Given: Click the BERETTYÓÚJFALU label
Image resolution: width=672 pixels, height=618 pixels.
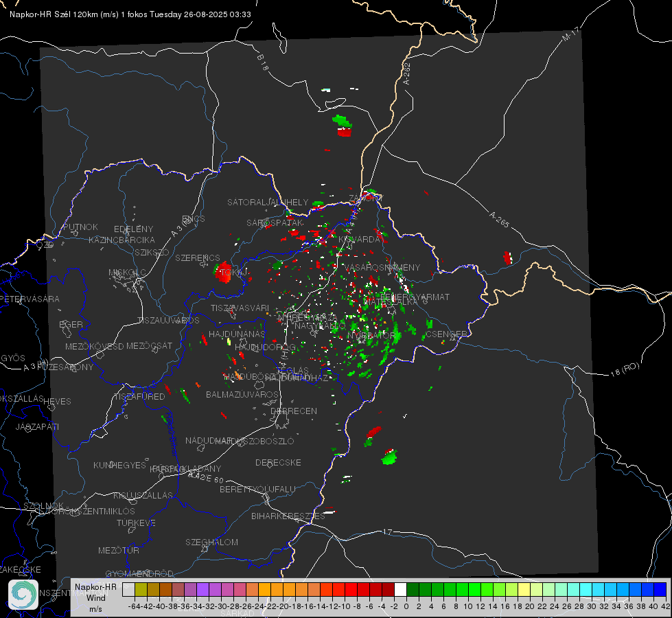Looking at the screenshot, I should (257, 489).
